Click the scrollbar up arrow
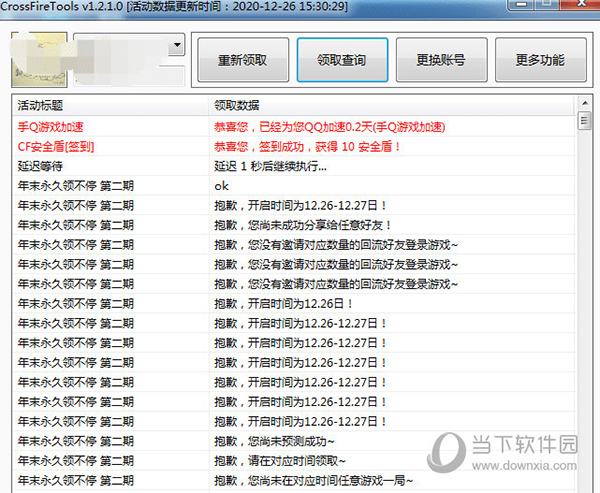Viewport: 600px width, 493px height. (x=585, y=103)
